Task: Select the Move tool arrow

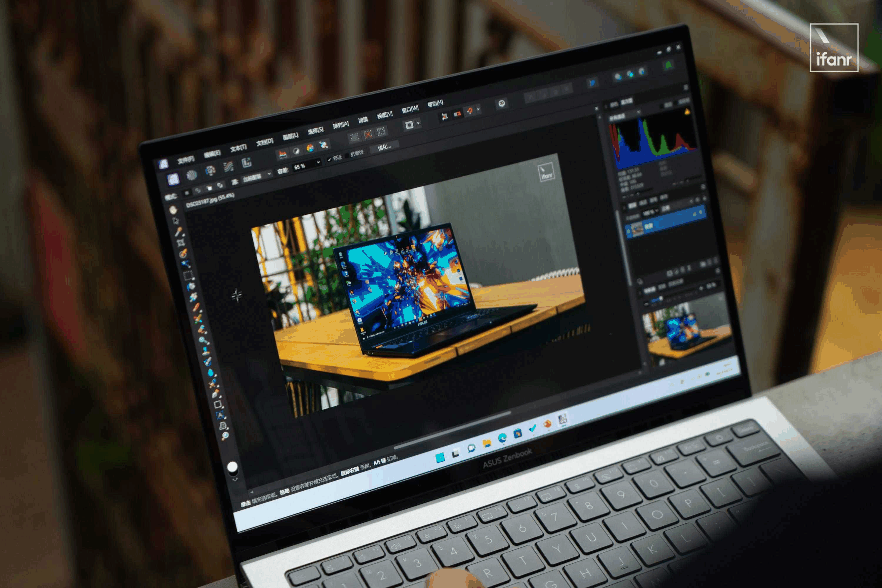Action: point(176,221)
